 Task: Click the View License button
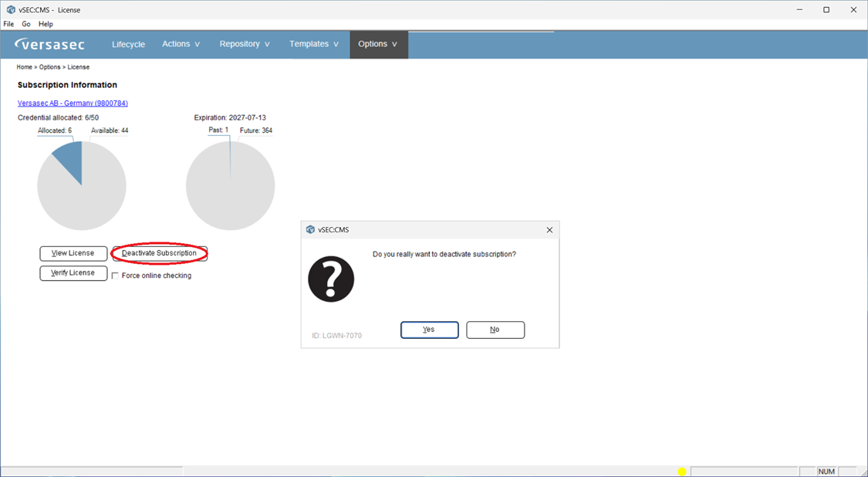coord(73,253)
